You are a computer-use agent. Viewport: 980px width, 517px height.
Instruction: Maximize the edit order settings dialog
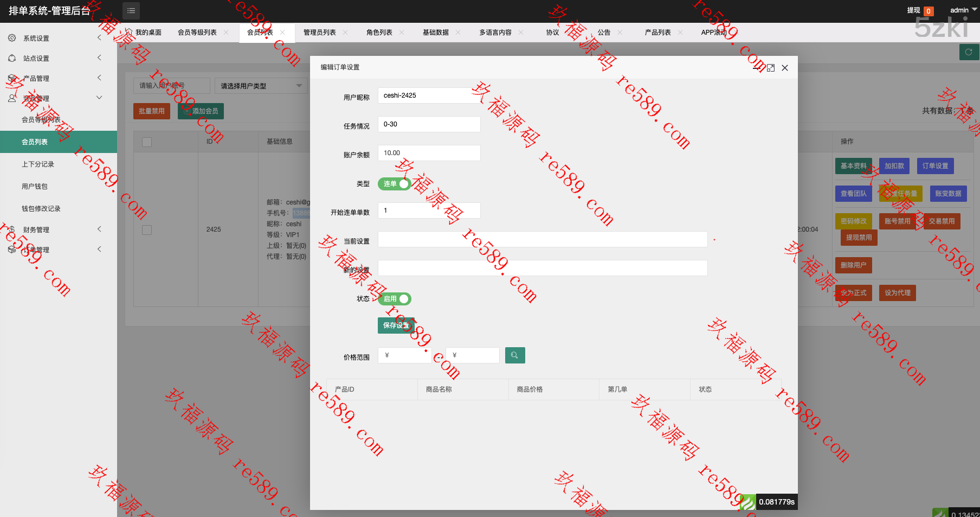point(771,68)
